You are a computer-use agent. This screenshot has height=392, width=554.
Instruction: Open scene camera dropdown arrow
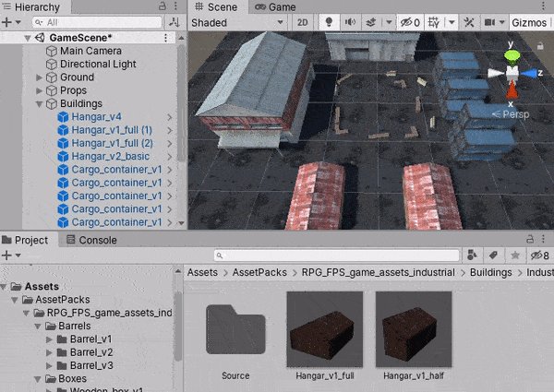pyautogui.click(x=502, y=22)
